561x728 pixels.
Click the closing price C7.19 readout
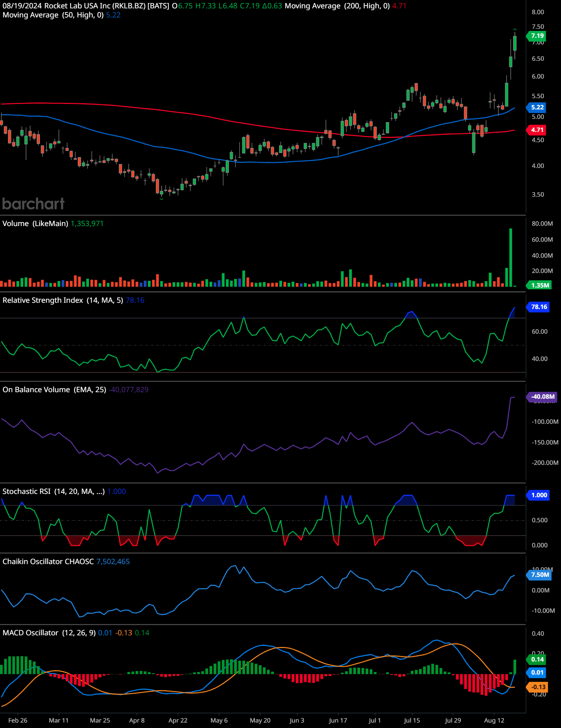click(250, 6)
